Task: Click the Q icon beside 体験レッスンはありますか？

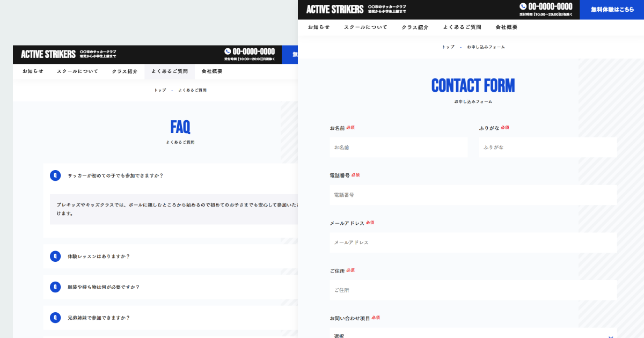Action: (x=55, y=256)
